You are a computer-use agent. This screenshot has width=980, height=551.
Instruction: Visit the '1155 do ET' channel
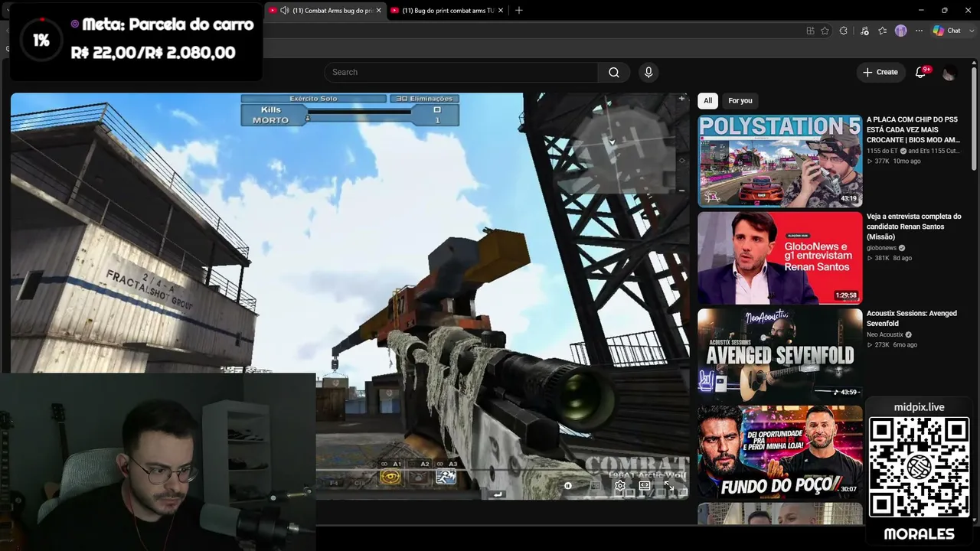[x=882, y=151]
